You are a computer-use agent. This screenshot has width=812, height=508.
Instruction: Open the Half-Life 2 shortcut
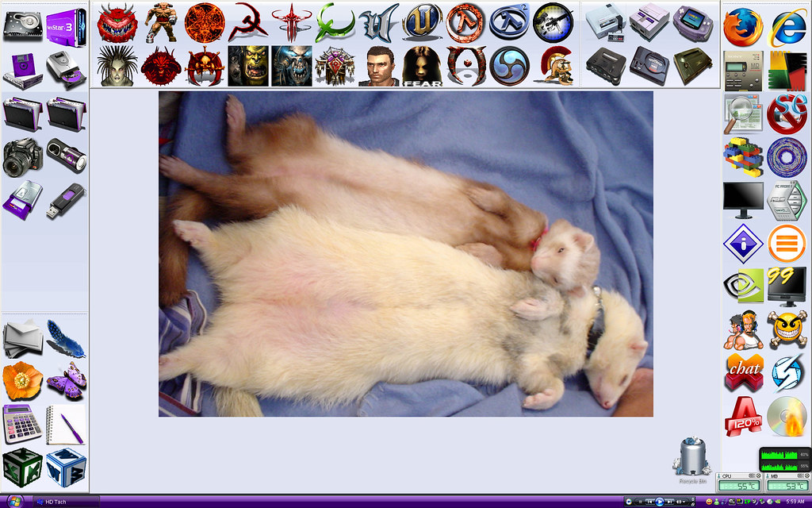click(509, 22)
